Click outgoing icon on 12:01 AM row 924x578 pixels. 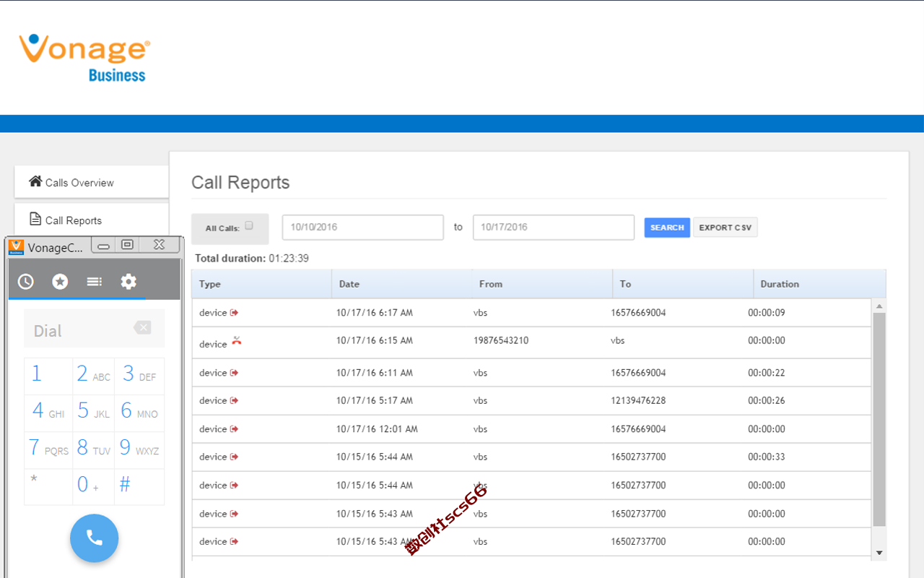point(234,429)
